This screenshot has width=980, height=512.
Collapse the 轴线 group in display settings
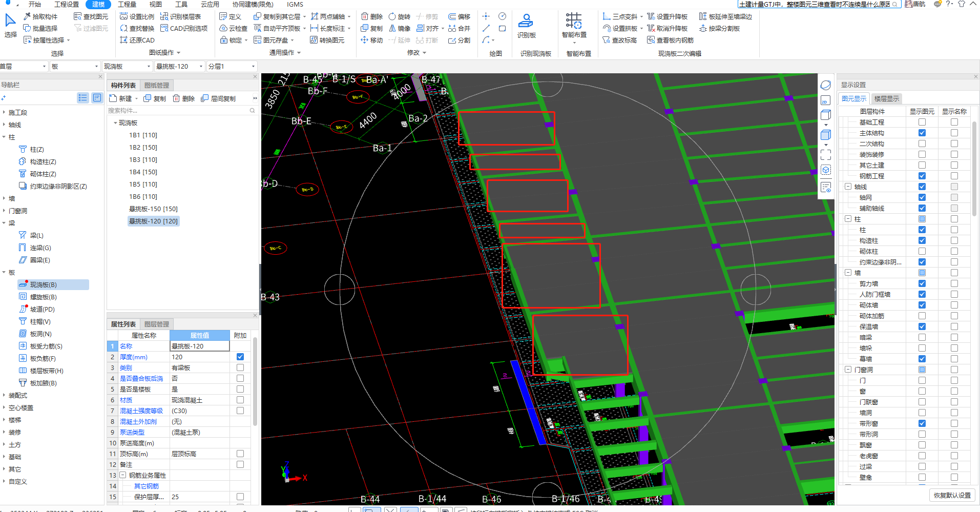tap(848, 187)
